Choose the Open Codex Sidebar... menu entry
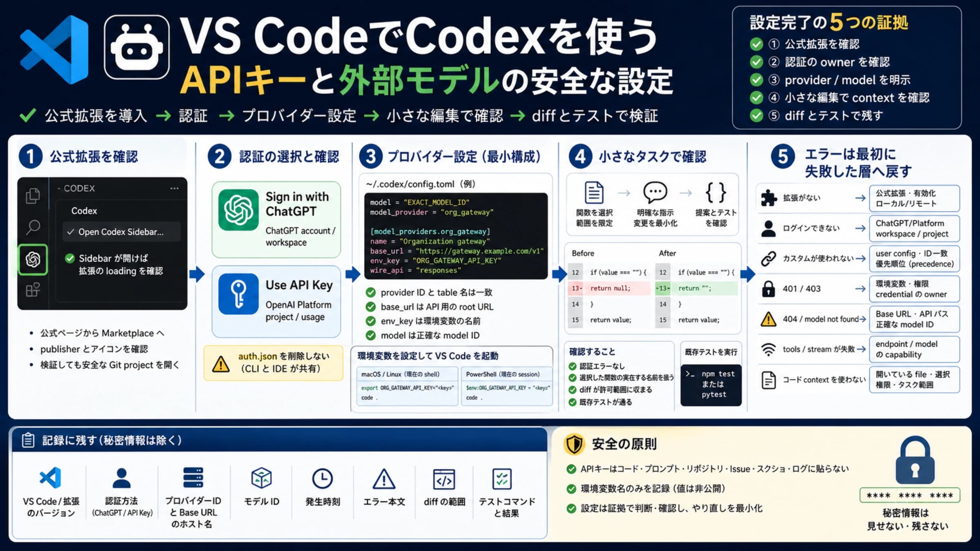This screenshot has height=551, width=980. [121, 232]
